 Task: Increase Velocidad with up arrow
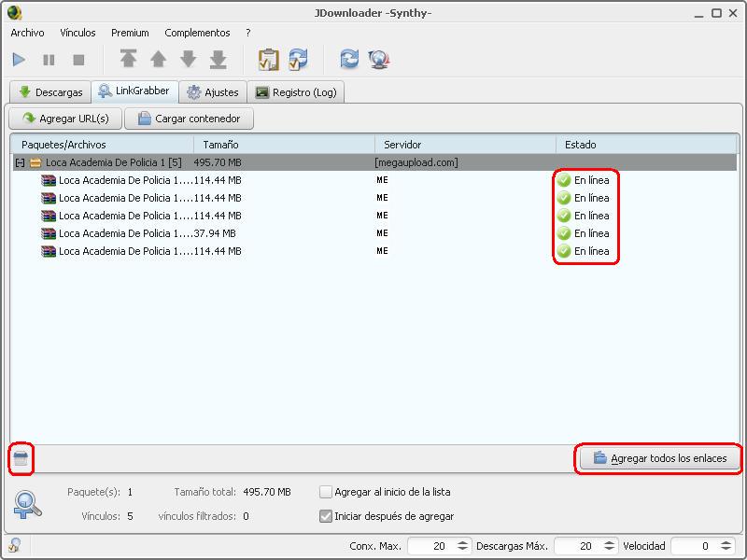(726, 542)
